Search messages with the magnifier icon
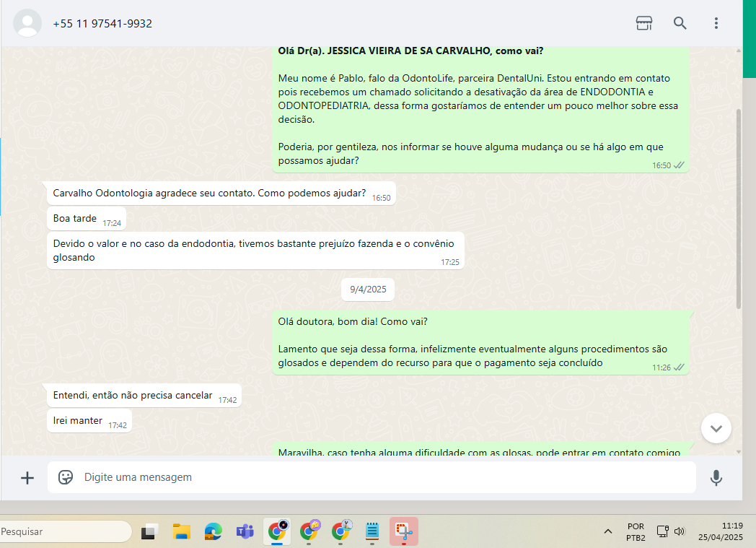Viewport: 756px width, 548px height. pyautogui.click(x=680, y=22)
